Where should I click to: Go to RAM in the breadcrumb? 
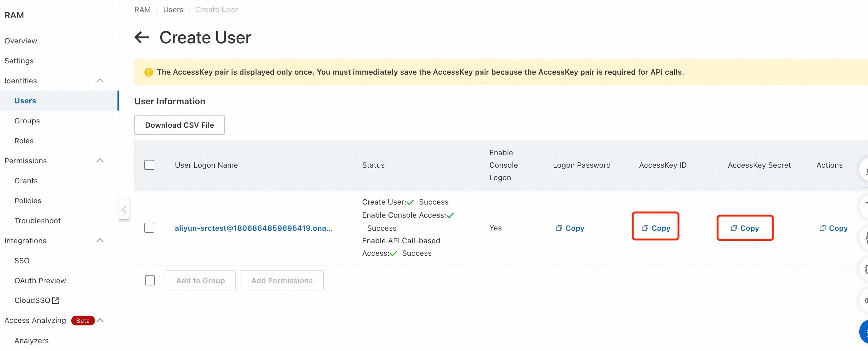[x=142, y=9]
